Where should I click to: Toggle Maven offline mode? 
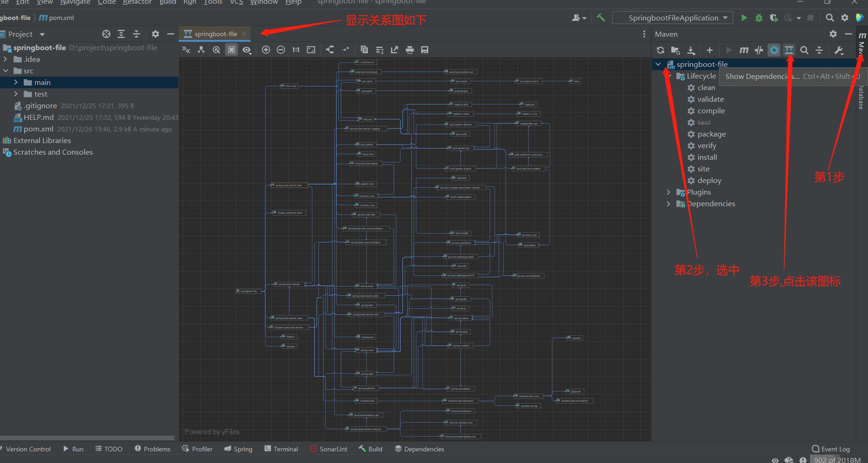pos(759,50)
